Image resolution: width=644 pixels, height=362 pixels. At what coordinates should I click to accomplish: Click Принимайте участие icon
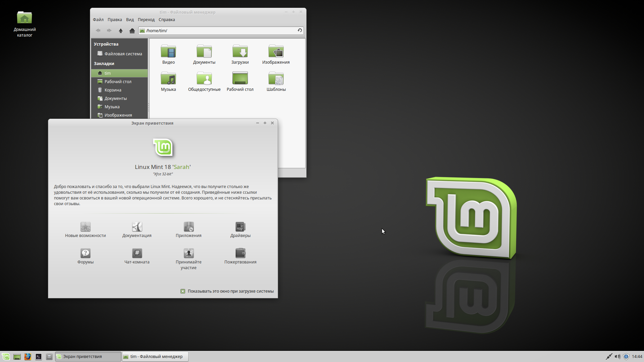click(x=189, y=253)
